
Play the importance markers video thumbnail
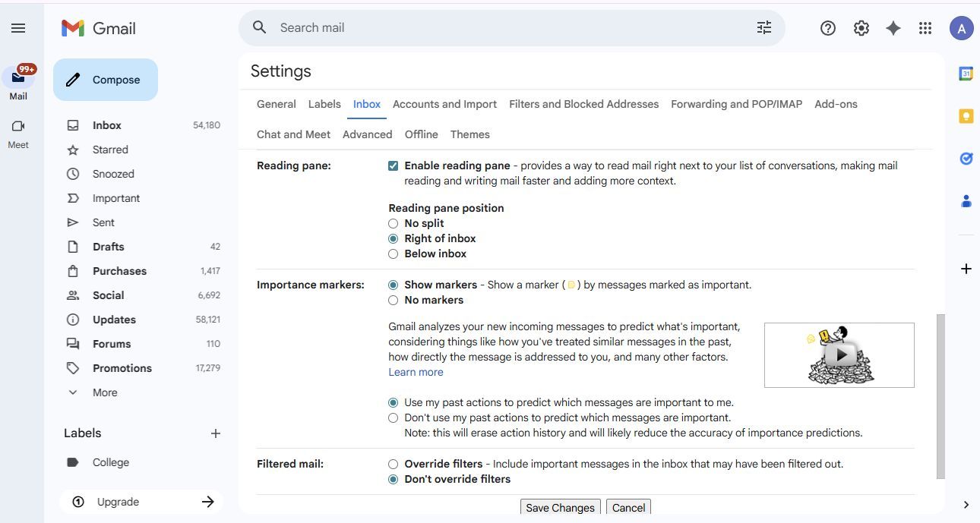[839, 355]
